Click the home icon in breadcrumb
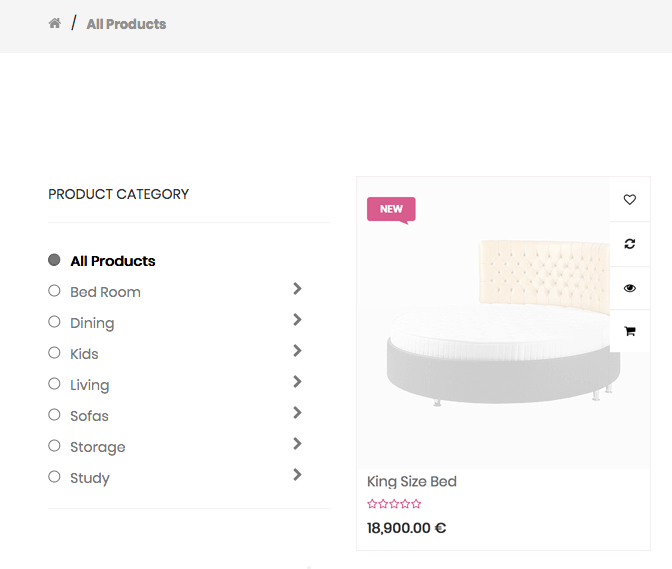The image size is (672, 569). (x=55, y=23)
